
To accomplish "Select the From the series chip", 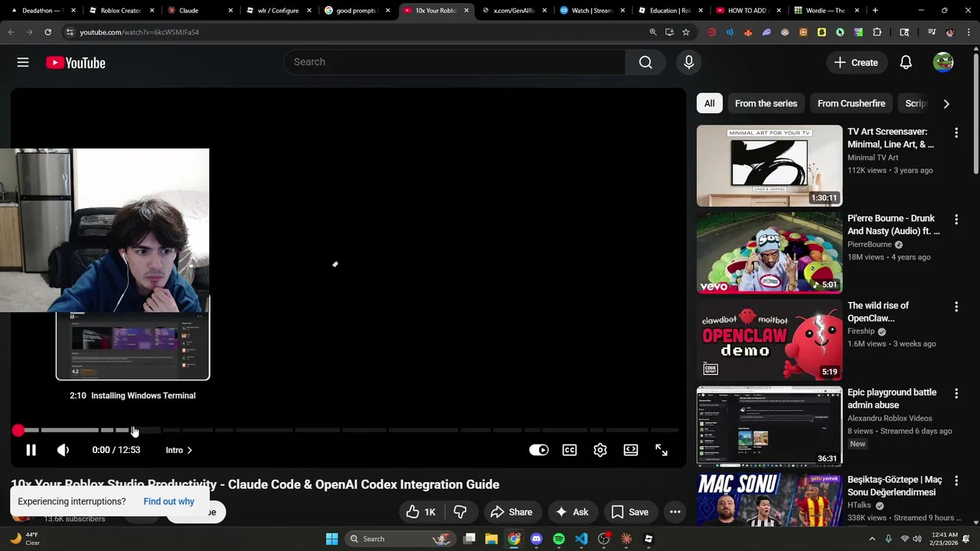I will [766, 103].
